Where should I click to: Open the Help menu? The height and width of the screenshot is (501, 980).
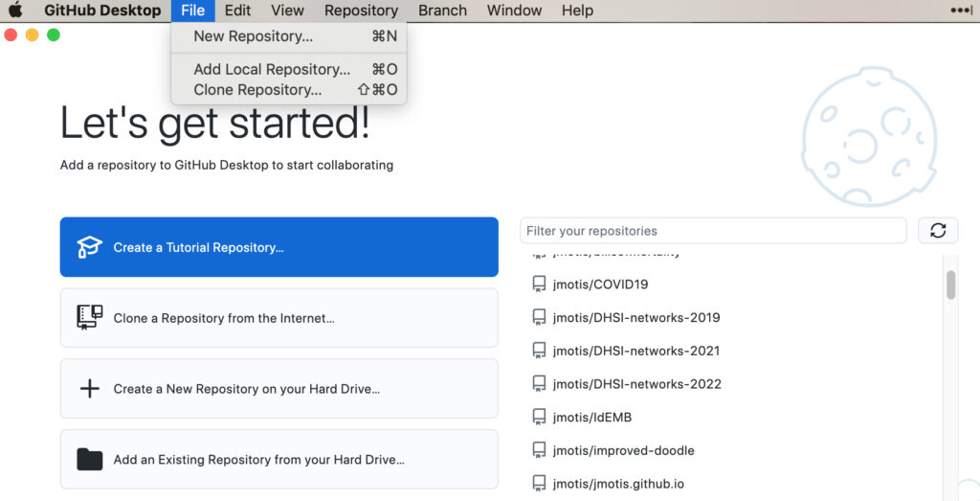pos(577,10)
